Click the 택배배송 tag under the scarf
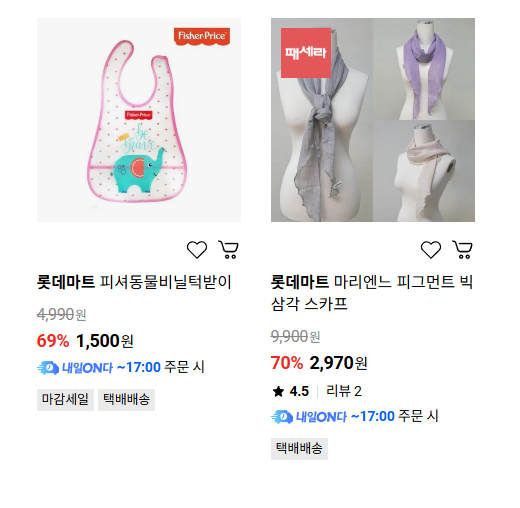This screenshot has width=520, height=508. 299,449
